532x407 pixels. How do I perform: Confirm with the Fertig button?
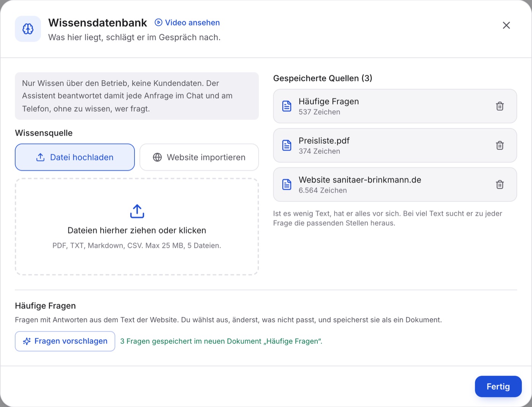point(498,386)
